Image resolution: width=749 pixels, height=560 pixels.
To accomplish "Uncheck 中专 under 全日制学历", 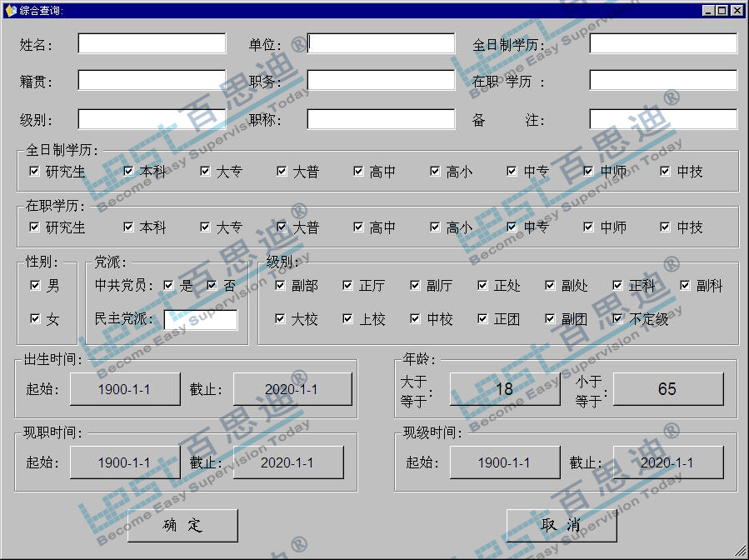I will pos(512,171).
